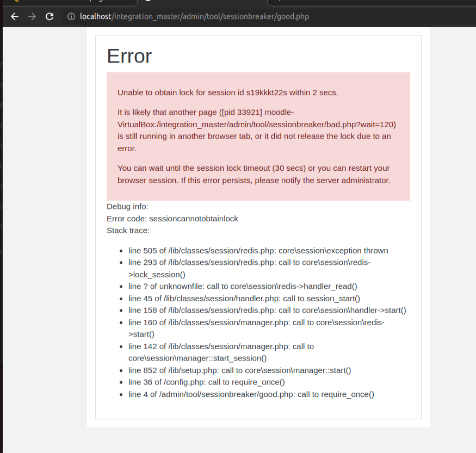Select stack line 160 of manager.php
Screen dimensions: 476x453
(256, 328)
